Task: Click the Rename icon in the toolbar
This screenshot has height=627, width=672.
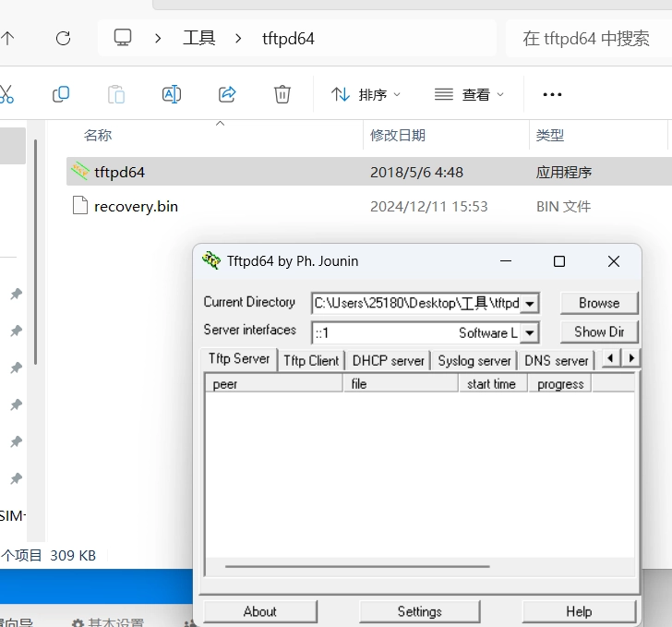Action: (172, 94)
